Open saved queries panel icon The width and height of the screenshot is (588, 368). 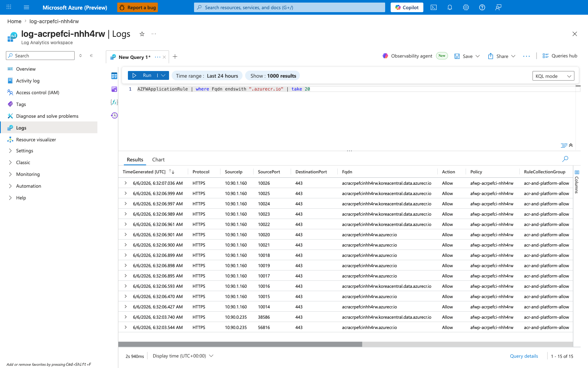click(114, 89)
